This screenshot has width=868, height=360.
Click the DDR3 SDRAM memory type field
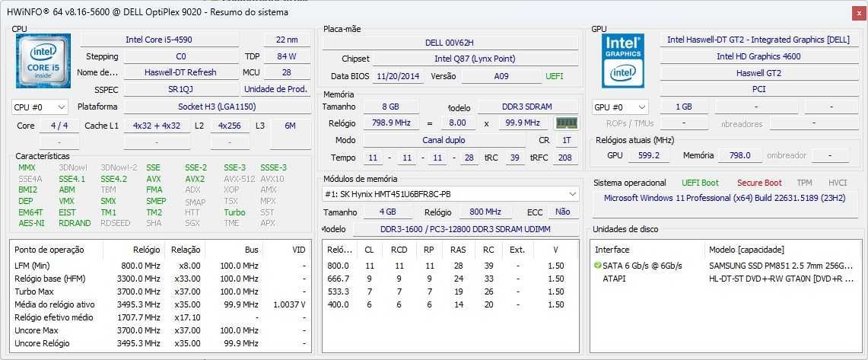[527, 107]
